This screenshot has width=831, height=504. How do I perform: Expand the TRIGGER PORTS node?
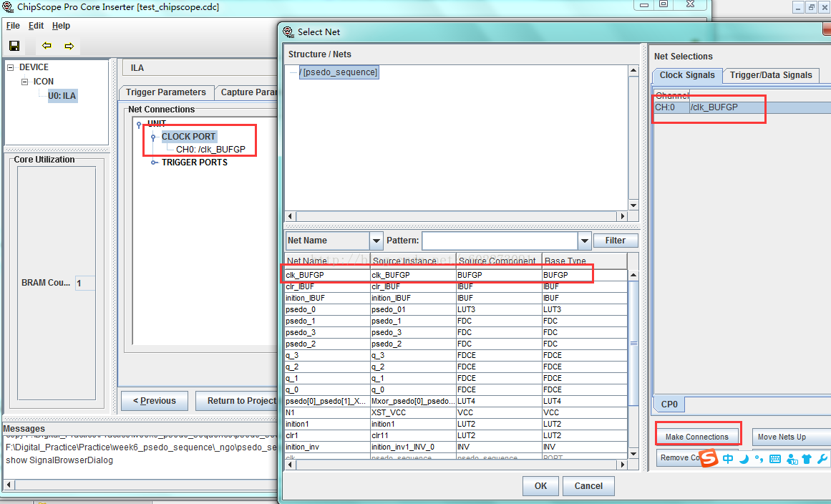(x=154, y=163)
